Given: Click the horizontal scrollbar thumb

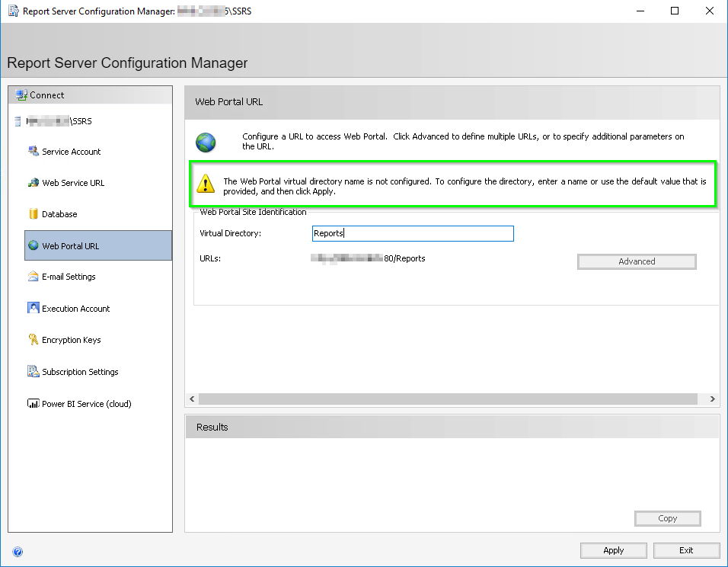Looking at the screenshot, I should click(448, 399).
